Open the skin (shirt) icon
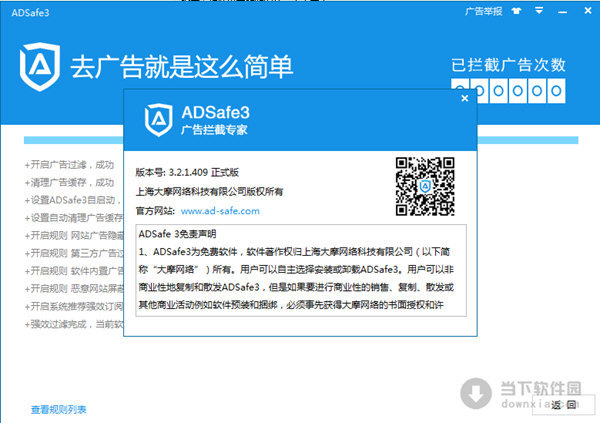 517,11
